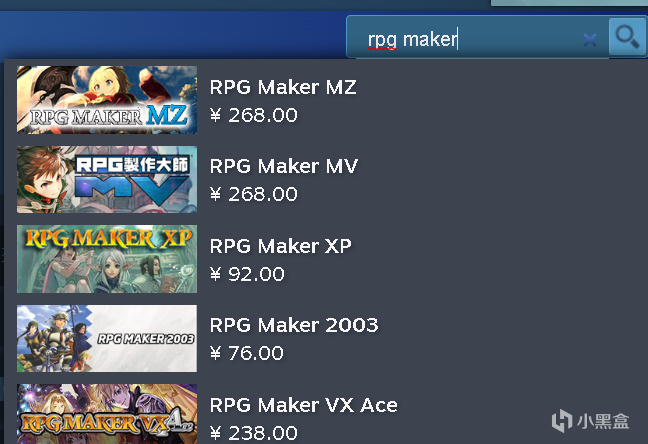The image size is (648, 444).
Task: Click the ¥ 76.00 price for 2003
Action: (x=247, y=353)
